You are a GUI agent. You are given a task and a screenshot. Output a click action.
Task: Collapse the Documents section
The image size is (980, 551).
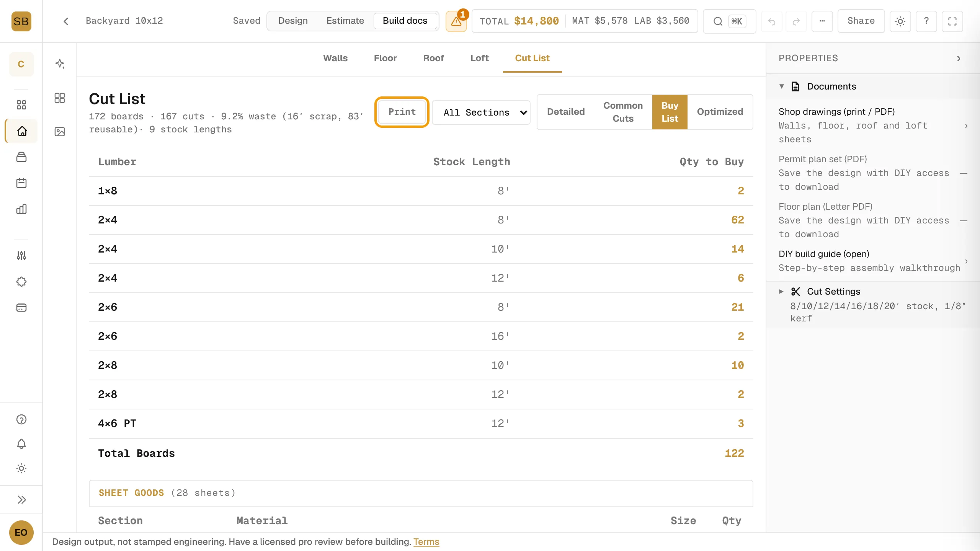tap(873, 86)
